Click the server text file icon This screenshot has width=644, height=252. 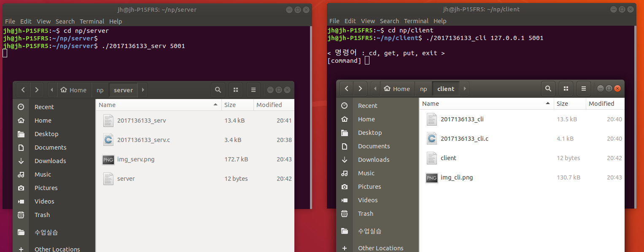(108, 179)
